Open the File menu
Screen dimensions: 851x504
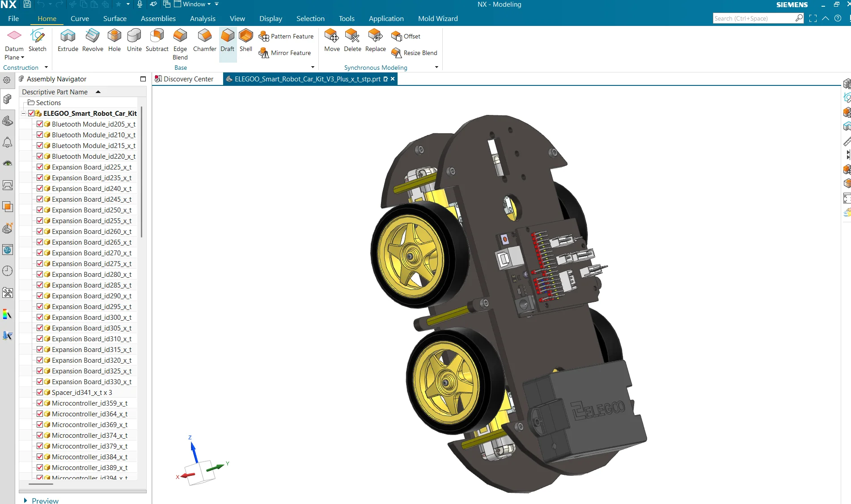point(13,18)
